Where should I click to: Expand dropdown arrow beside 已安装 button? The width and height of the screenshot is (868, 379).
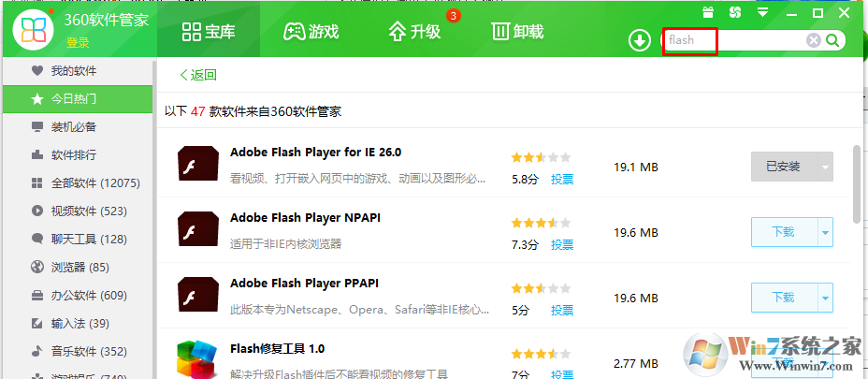pyautogui.click(x=825, y=167)
